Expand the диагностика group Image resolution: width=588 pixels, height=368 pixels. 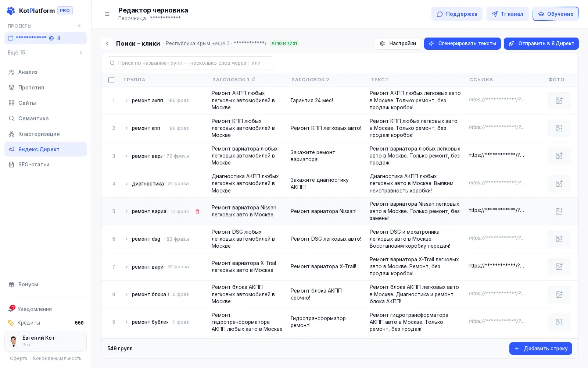[126, 184]
